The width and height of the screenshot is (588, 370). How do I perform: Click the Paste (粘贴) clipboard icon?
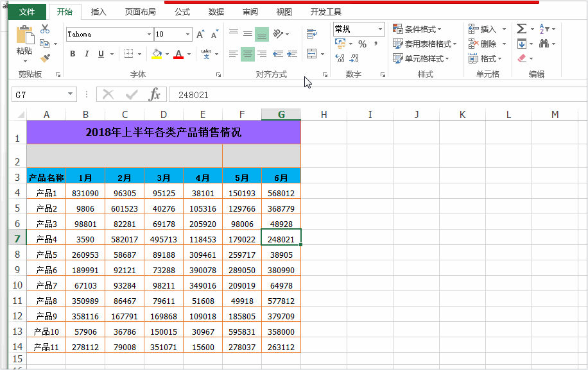coord(25,35)
